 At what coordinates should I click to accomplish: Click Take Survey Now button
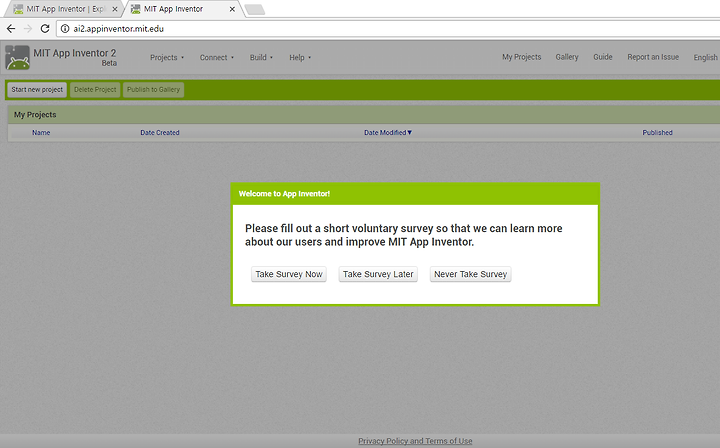pyautogui.click(x=289, y=274)
